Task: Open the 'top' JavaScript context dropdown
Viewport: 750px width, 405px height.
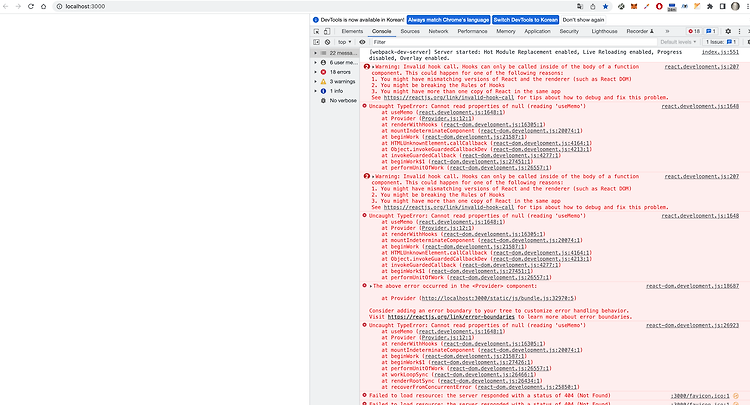Action: (344, 42)
